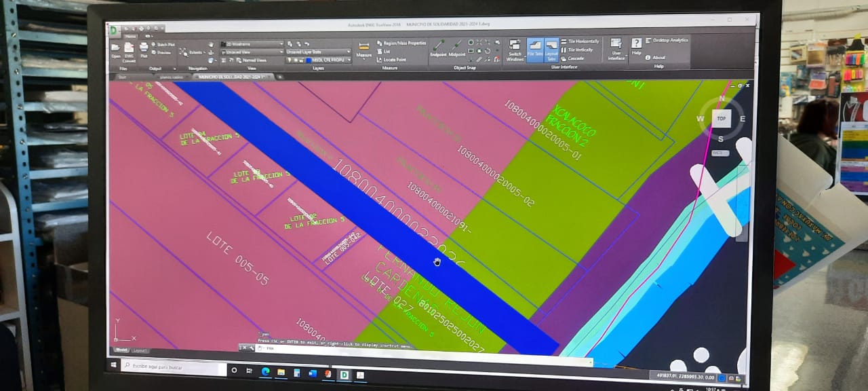Expand the Unsaved Layer State dropdown
Viewport: 868px width, 391px height.
(x=318, y=52)
